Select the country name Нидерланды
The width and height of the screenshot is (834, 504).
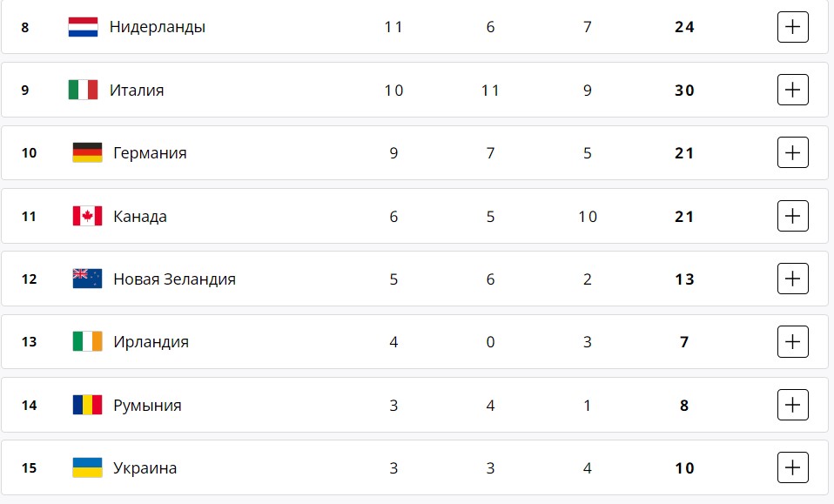pyautogui.click(x=158, y=27)
